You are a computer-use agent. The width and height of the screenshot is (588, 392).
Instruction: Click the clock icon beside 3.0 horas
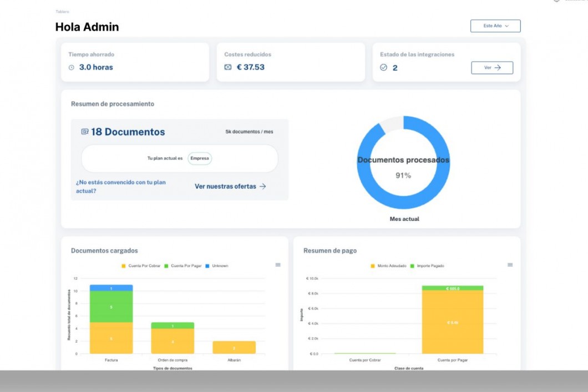coord(71,68)
